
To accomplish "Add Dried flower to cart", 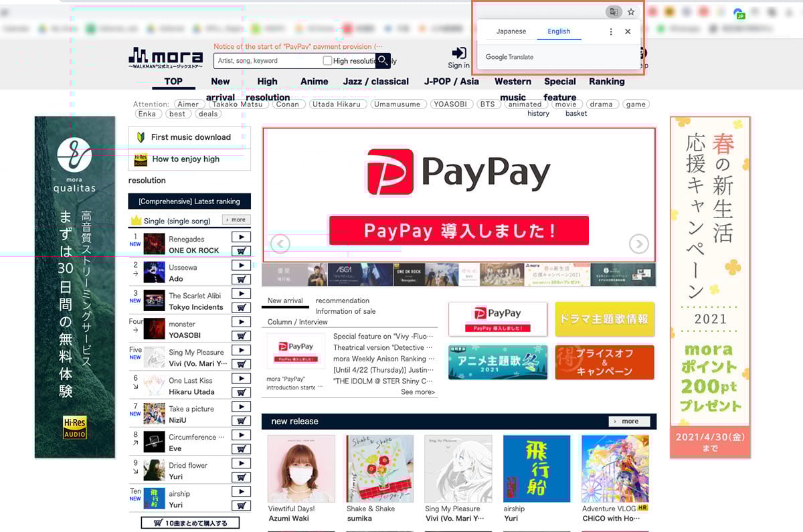I will (241, 477).
